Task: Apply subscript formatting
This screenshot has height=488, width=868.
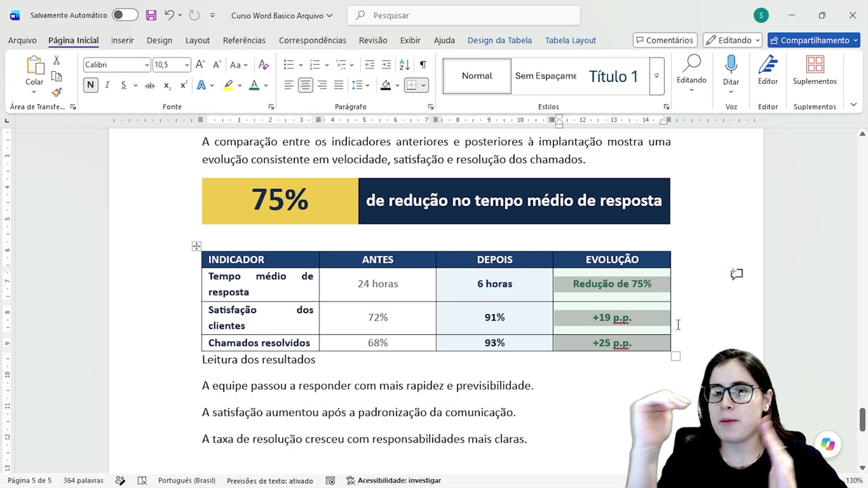Action: coord(167,85)
